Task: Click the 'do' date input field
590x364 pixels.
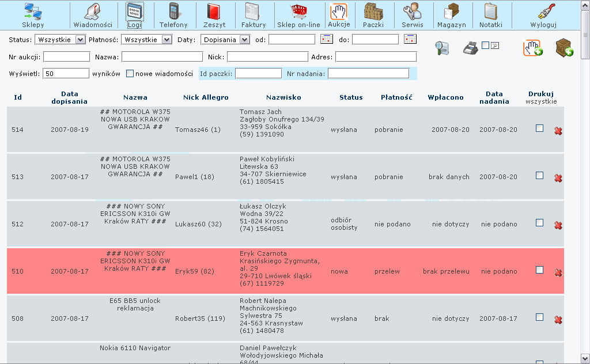Action: (x=375, y=39)
